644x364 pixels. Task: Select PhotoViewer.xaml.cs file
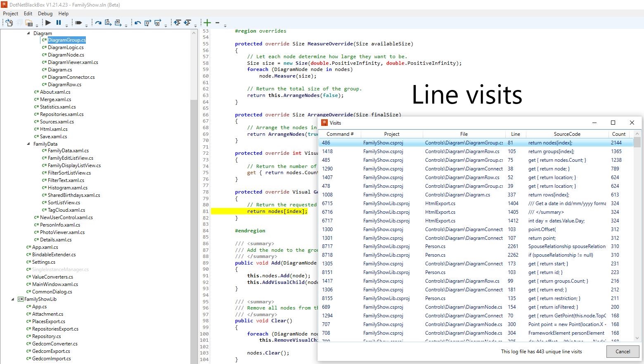point(62,232)
